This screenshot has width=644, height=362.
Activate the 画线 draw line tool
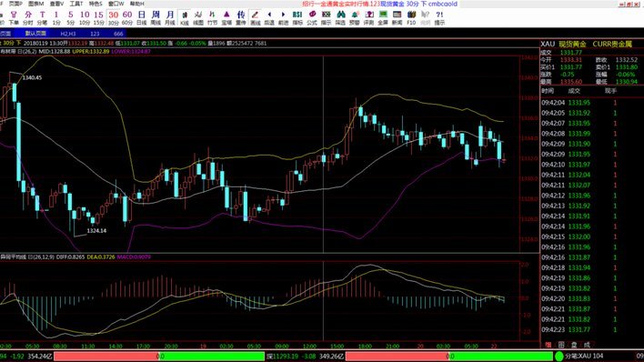[255, 18]
